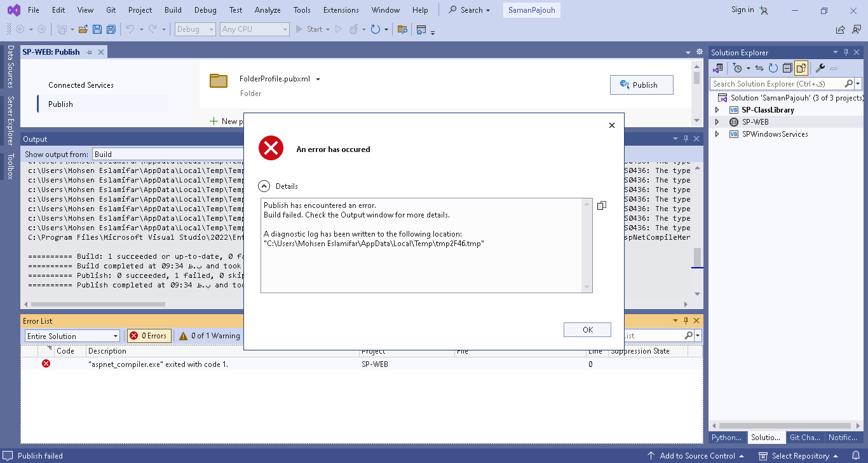Viewport: 868px width, 463px height.
Task: Click the folder icon beside FolderProfile.pubxml
Action: [219, 81]
